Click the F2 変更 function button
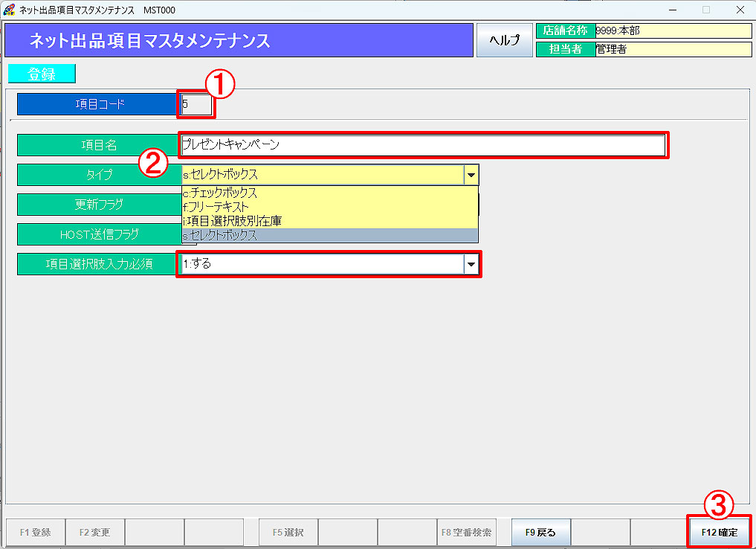Viewport: 756px width, 549px height. click(95, 532)
